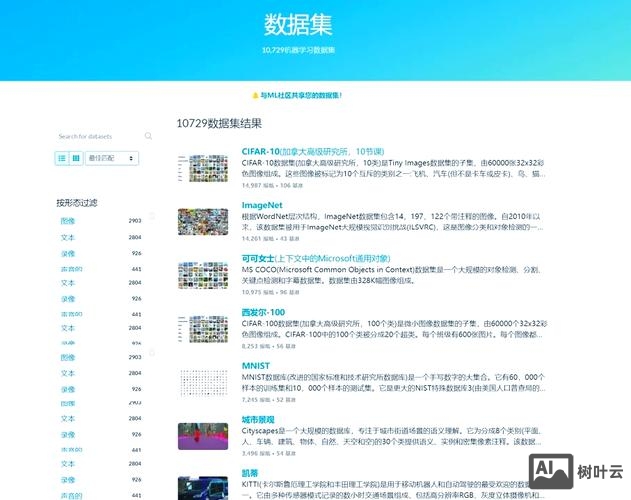Open the 可可女士 MS COCO dataset link
631x500 pixels.
point(316,258)
